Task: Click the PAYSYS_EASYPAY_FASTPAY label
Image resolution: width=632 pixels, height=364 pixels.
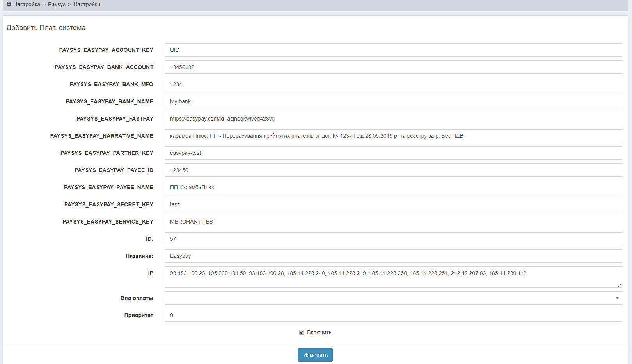Action: coord(115,119)
